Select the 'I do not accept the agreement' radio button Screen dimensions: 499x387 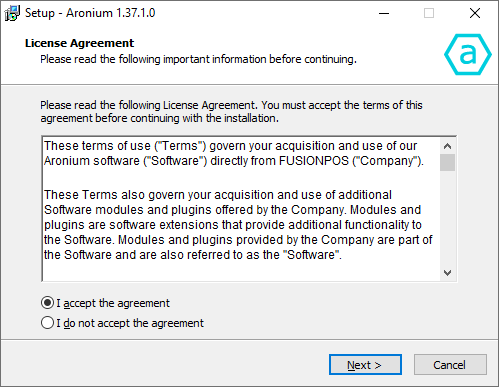[x=47, y=323]
